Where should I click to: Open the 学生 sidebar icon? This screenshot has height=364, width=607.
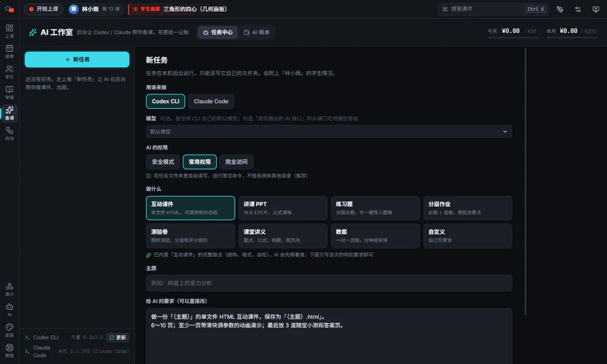pos(9,72)
